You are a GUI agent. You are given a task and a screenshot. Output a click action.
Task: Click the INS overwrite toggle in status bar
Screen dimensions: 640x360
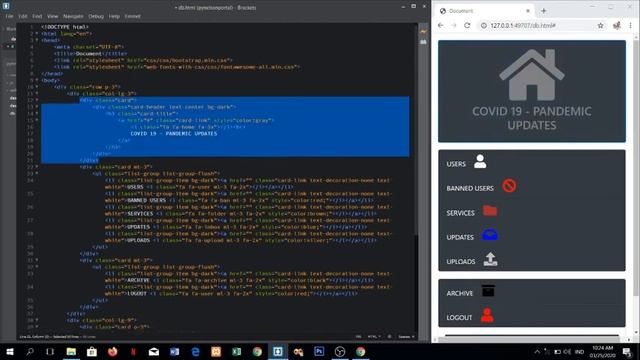358,337
